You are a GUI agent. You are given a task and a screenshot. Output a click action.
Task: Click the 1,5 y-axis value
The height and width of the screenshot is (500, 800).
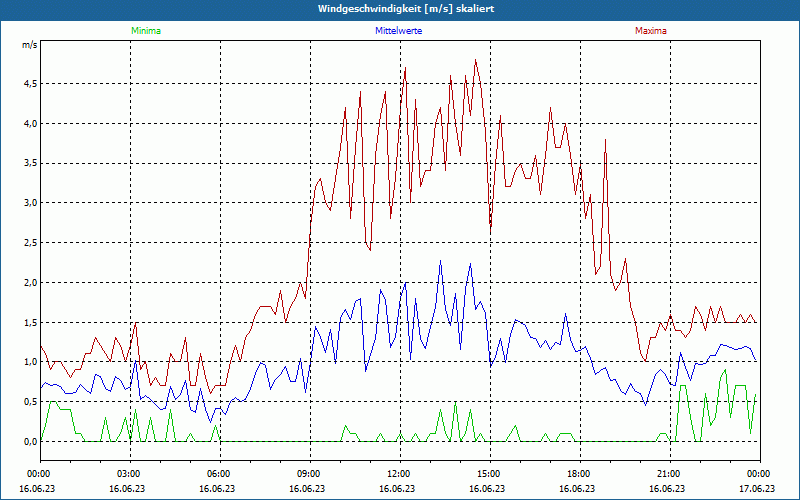coord(30,322)
